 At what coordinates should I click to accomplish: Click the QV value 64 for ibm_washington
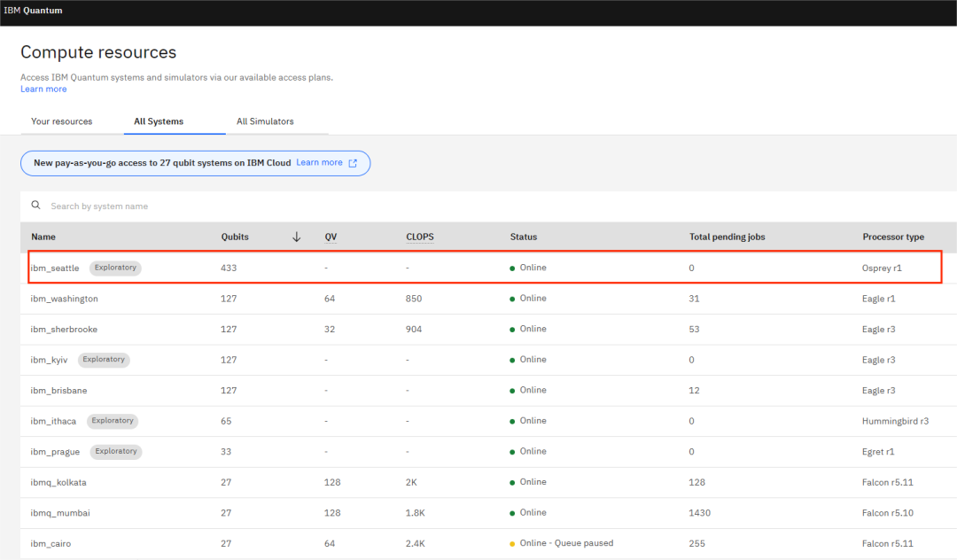330,299
